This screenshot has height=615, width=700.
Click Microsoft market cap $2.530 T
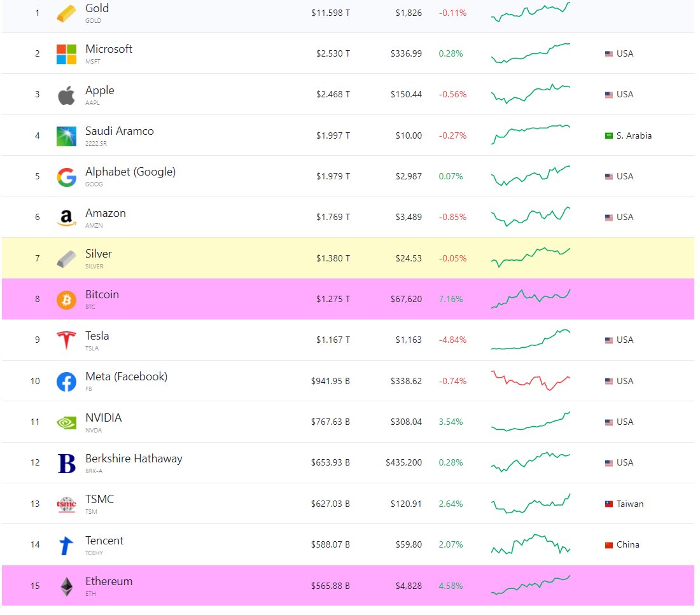333,54
